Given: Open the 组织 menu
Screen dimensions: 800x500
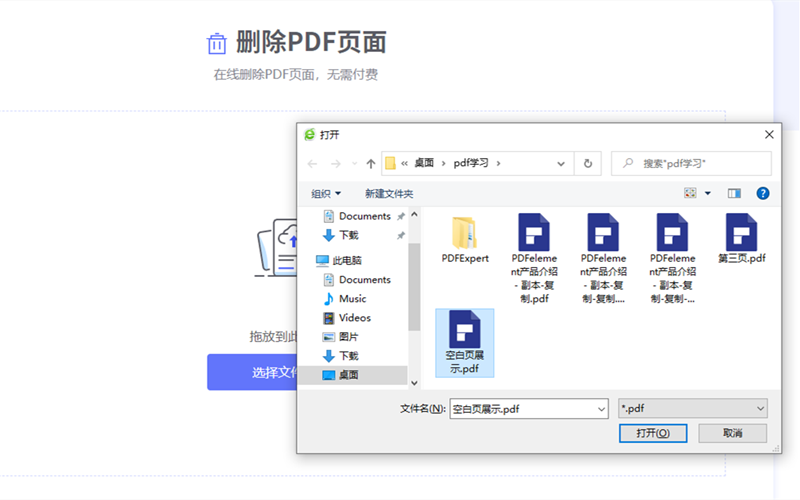Looking at the screenshot, I should click(326, 193).
